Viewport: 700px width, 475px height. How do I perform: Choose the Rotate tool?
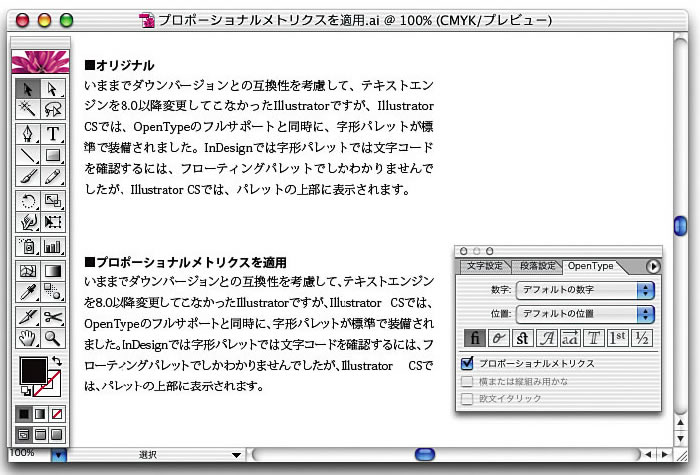(28, 201)
